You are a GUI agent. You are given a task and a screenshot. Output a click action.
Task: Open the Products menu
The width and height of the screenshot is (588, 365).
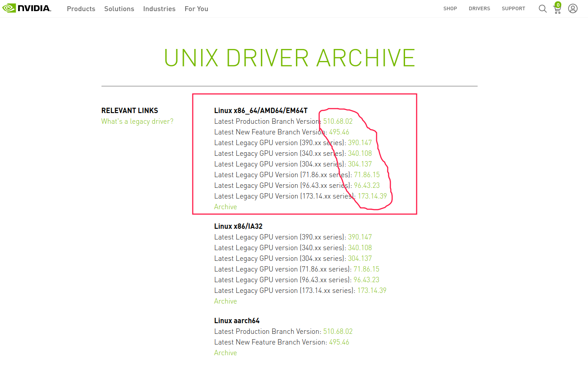[x=81, y=8]
